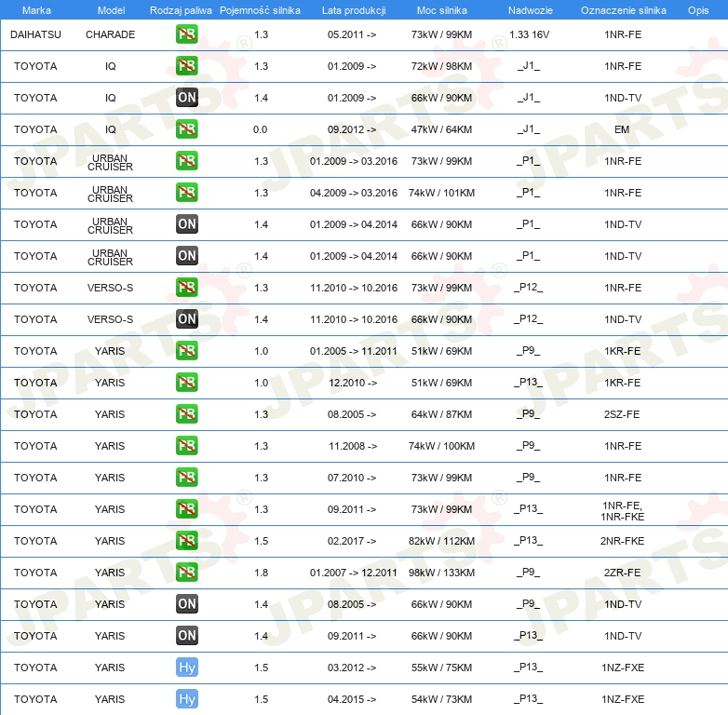Click the 02.2017 -> production date cell
The width and height of the screenshot is (728, 715).
[x=352, y=541]
